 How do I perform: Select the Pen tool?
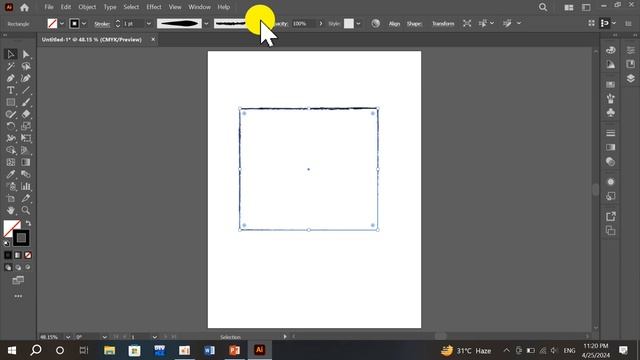click(x=11, y=78)
